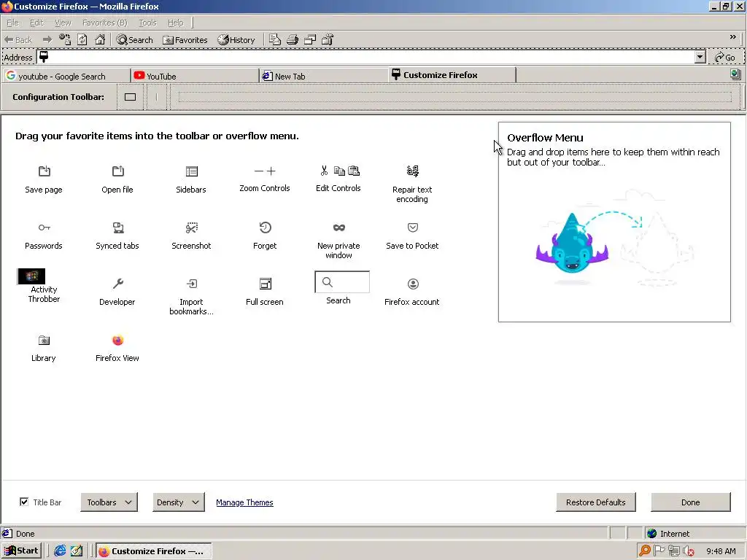This screenshot has width=747, height=560.
Task: Click the Library item icon
Action: pos(44,340)
